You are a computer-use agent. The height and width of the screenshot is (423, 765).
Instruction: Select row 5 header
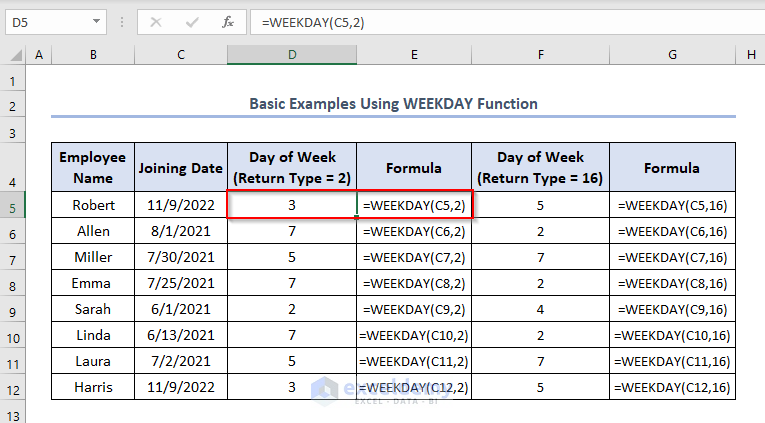[x=13, y=206]
